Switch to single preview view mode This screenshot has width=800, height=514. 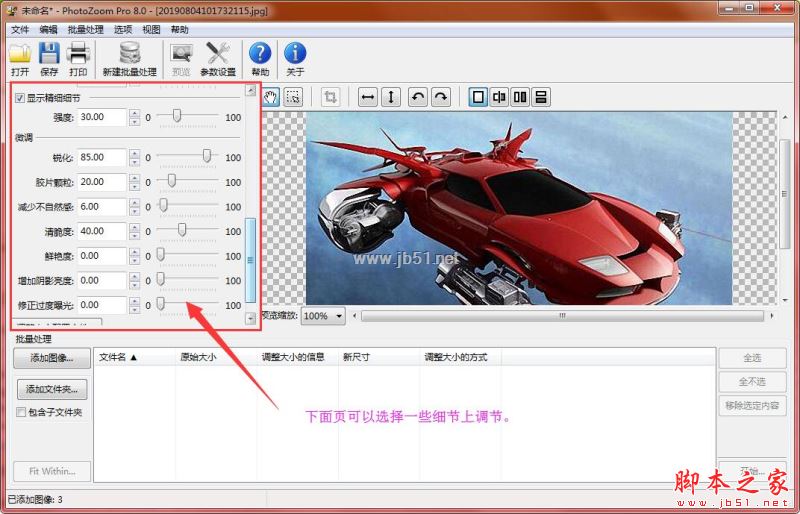(477, 97)
